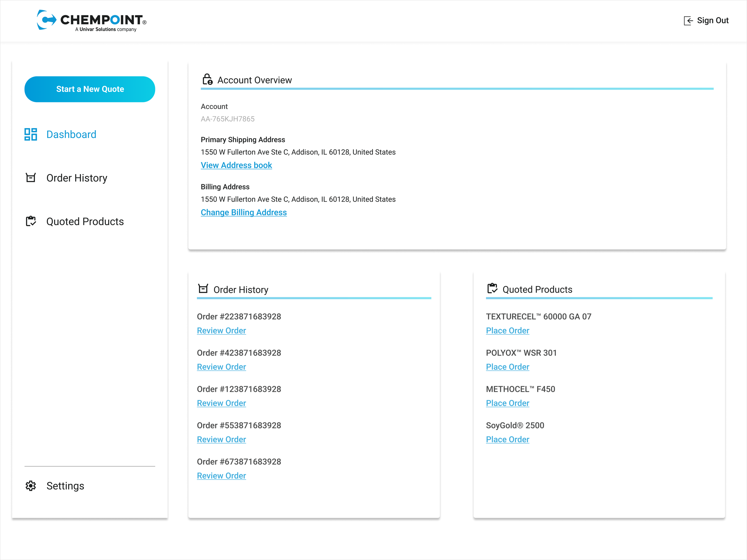Image resolution: width=747 pixels, height=560 pixels.
Task: Click the Quoted Products panel heading text
Action: (537, 289)
